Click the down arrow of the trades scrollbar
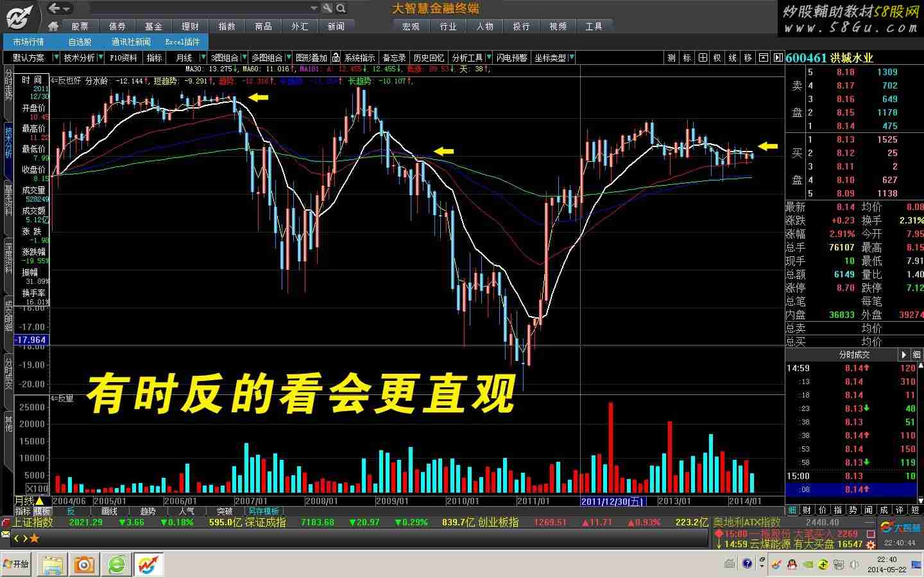This screenshot has width=924, height=578. click(920, 500)
